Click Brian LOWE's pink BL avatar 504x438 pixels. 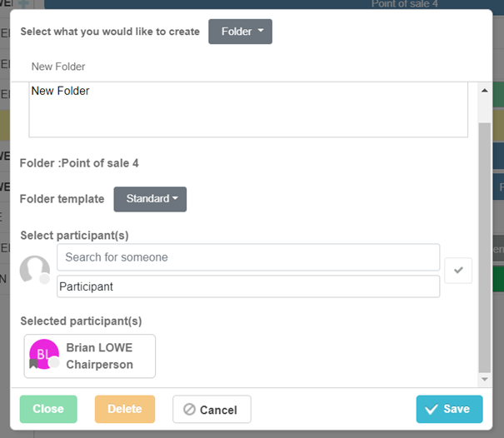[x=43, y=354]
